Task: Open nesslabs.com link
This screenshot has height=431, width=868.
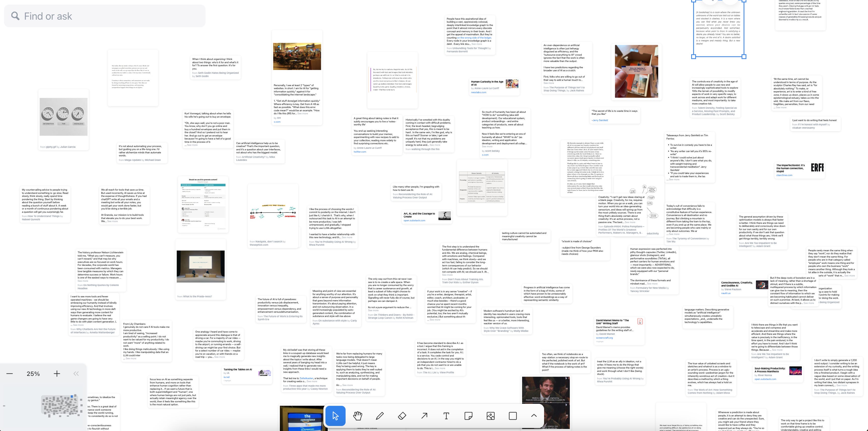Action: click(x=479, y=92)
